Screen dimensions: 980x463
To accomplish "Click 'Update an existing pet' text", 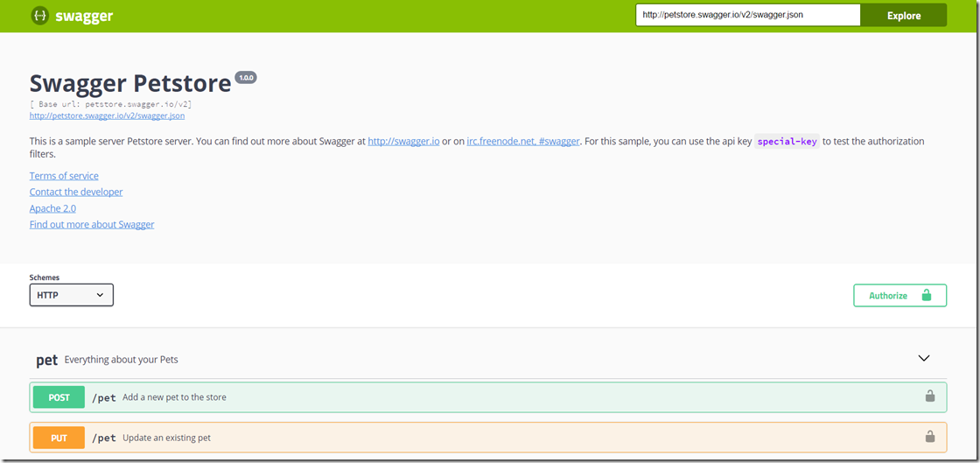I will click(166, 438).
